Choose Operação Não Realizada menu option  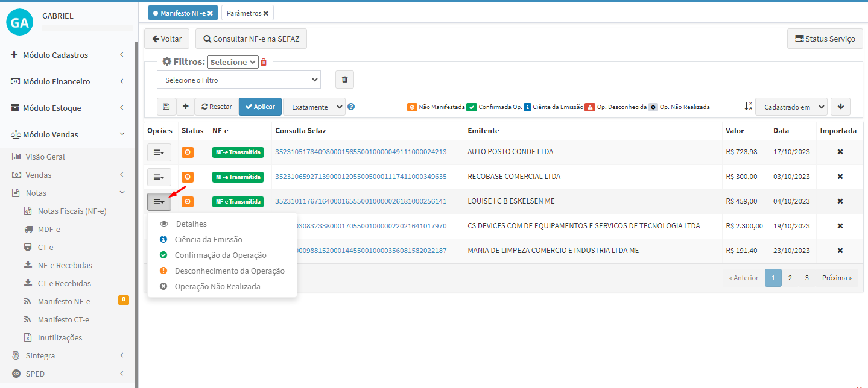click(x=217, y=287)
